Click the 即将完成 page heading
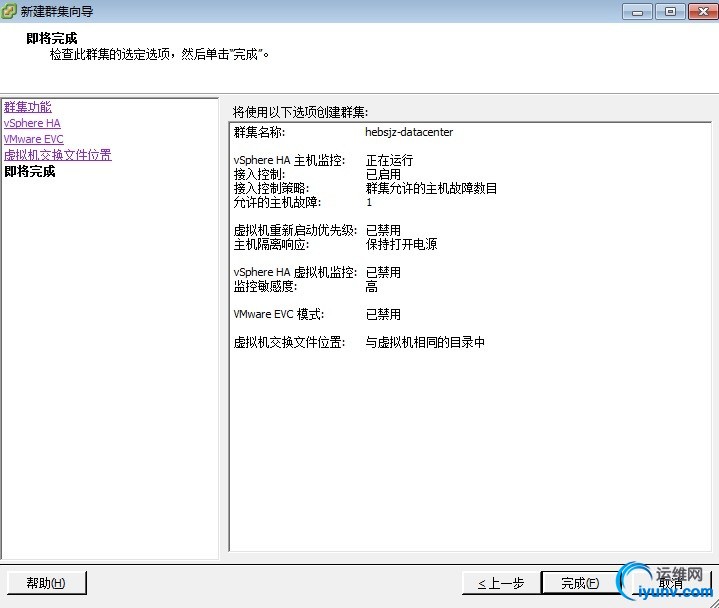 pyautogui.click(x=52, y=39)
